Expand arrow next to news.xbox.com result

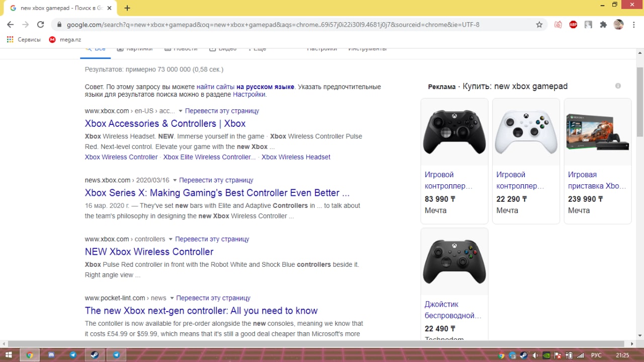tap(175, 180)
